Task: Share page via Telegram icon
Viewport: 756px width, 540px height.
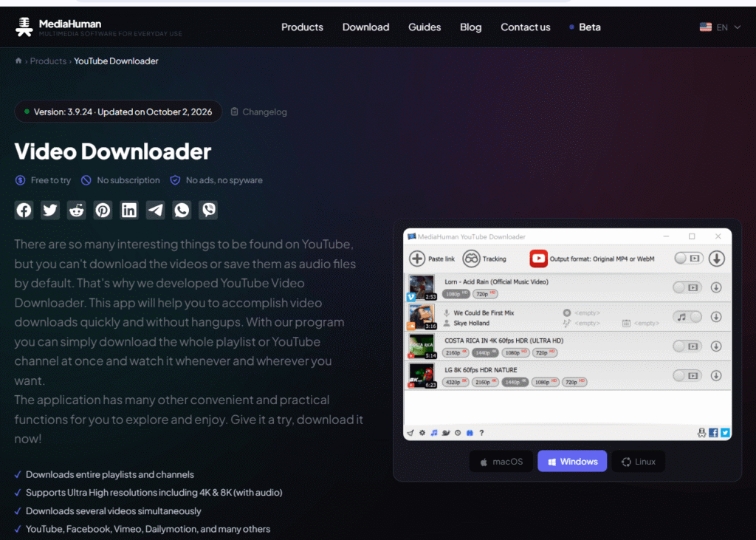Action: pos(155,211)
